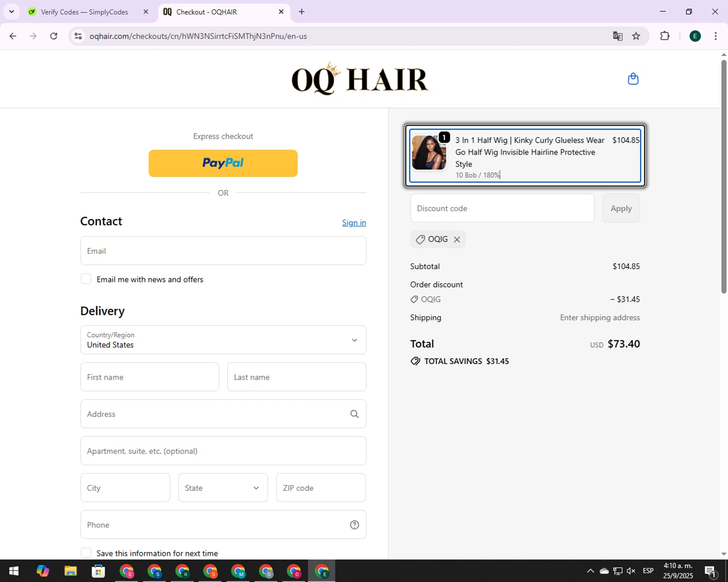Open the browser Extensions puzzle icon

tap(665, 36)
